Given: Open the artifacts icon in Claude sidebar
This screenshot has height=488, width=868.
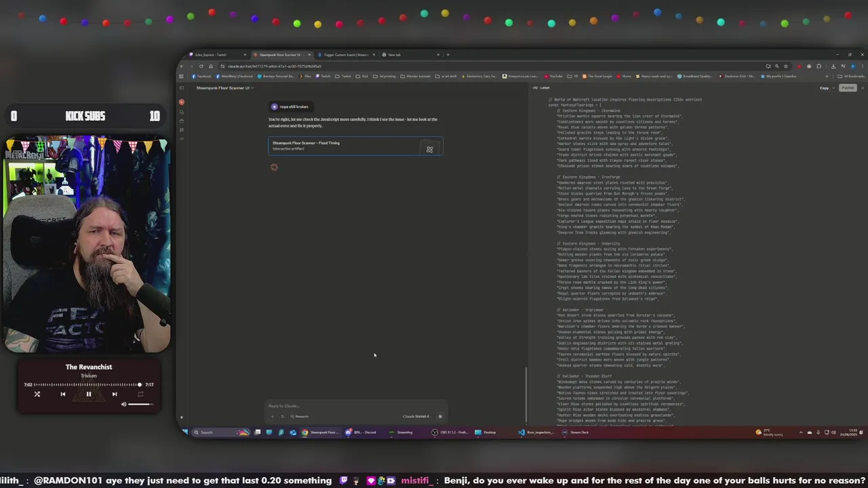Looking at the screenshot, I should (x=181, y=129).
